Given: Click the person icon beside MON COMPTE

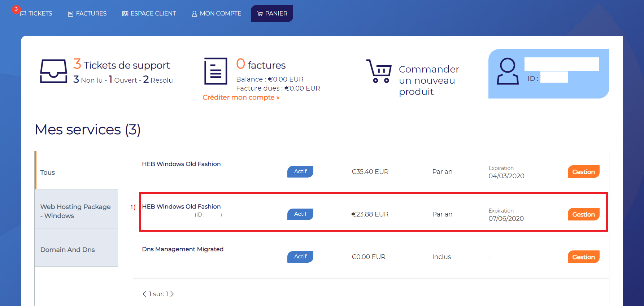Looking at the screenshot, I should [194, 14].
